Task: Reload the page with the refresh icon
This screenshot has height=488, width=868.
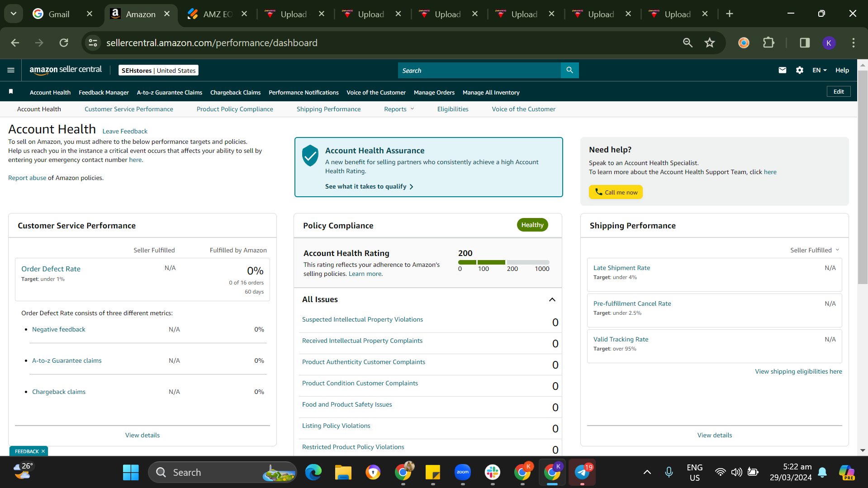Action: click(x=64, y=43)
